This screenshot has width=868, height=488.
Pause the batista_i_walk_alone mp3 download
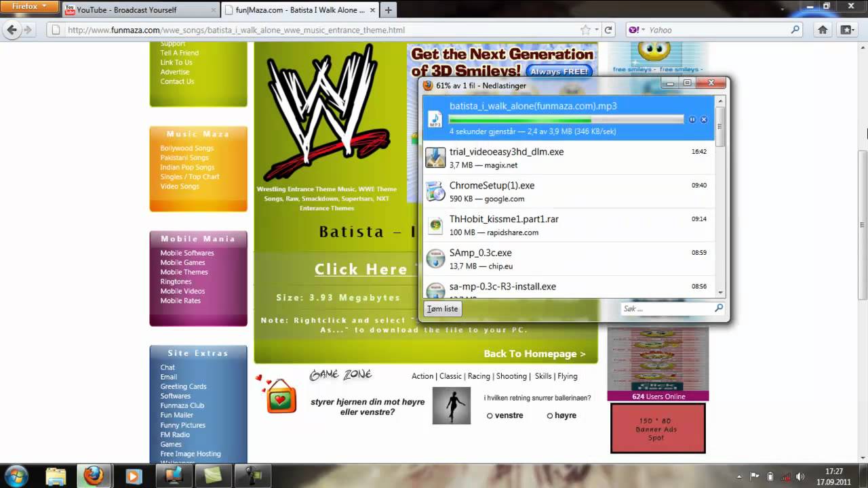pos(692,119)
